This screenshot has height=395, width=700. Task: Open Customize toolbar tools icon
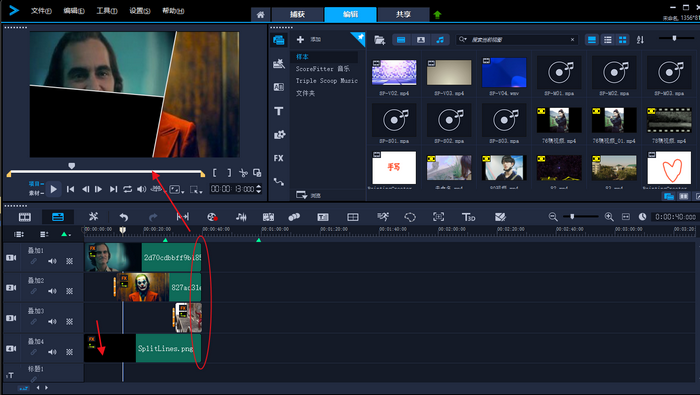93,217
